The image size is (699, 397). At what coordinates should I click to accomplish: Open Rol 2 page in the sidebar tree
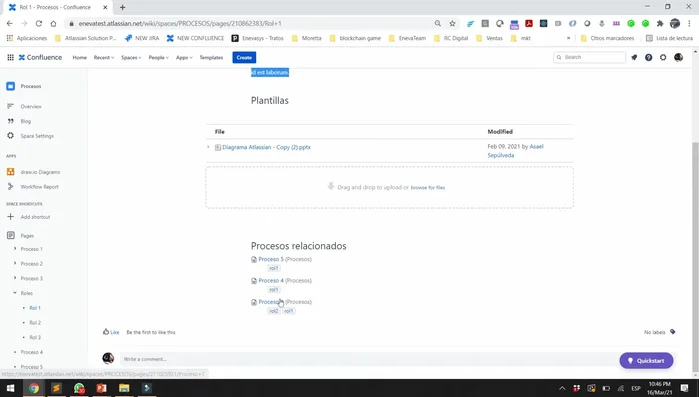click(x=35, y=323)
